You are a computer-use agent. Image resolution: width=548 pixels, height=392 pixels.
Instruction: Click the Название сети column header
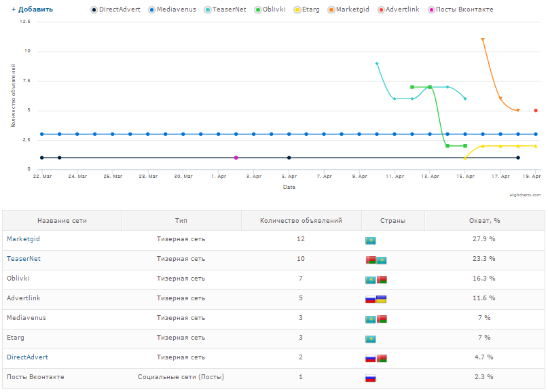(x=62, y=221)
